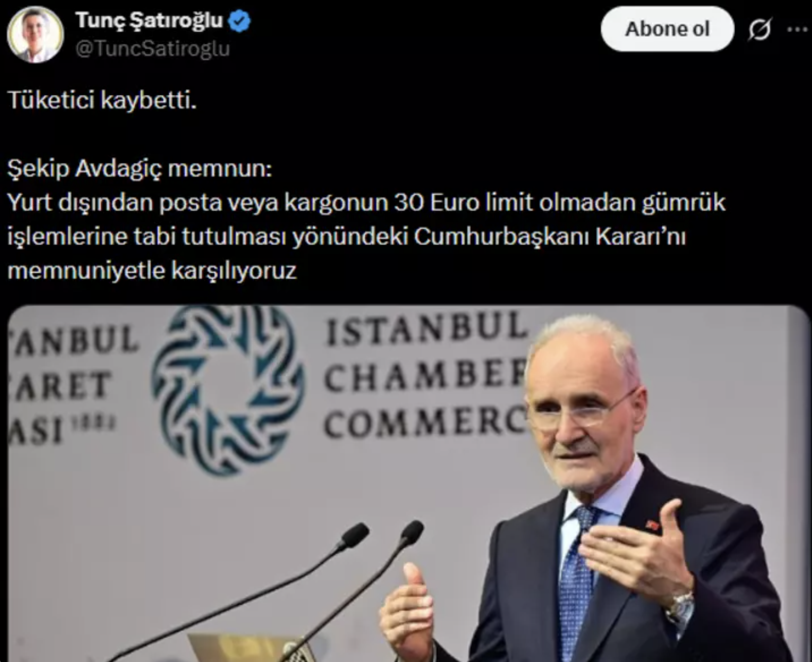Click the "Şekip Avdagiç memnun:" line
The image size is (812, 662).
(x=139, y=168)
